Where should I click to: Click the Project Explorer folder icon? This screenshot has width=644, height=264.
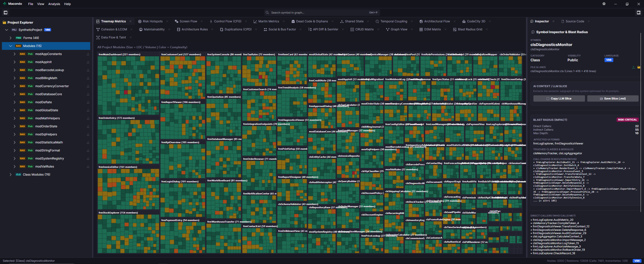tap(4, 22)
